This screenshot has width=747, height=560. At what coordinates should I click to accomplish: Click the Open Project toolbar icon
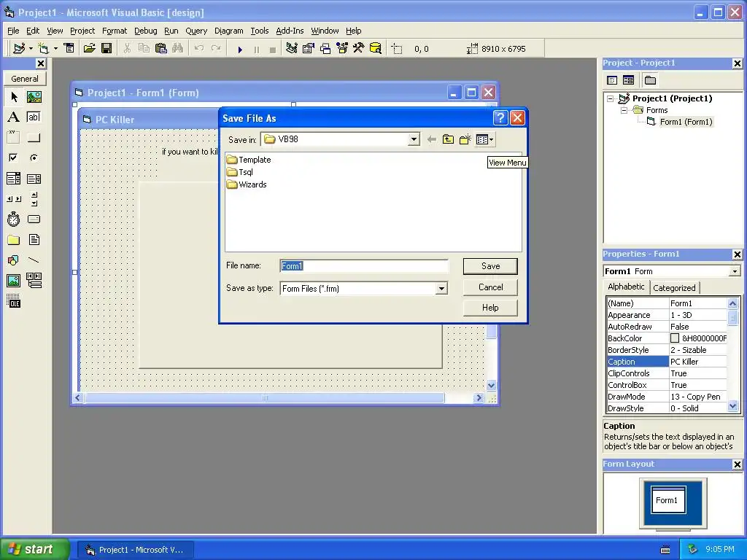pyautogui.click(x=89, y=48)
